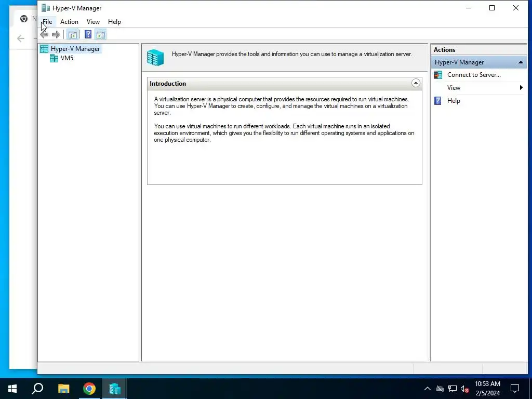This screenshot has width=532, height=399.
Task: Show hidden system tray icons
Action: 428,389
